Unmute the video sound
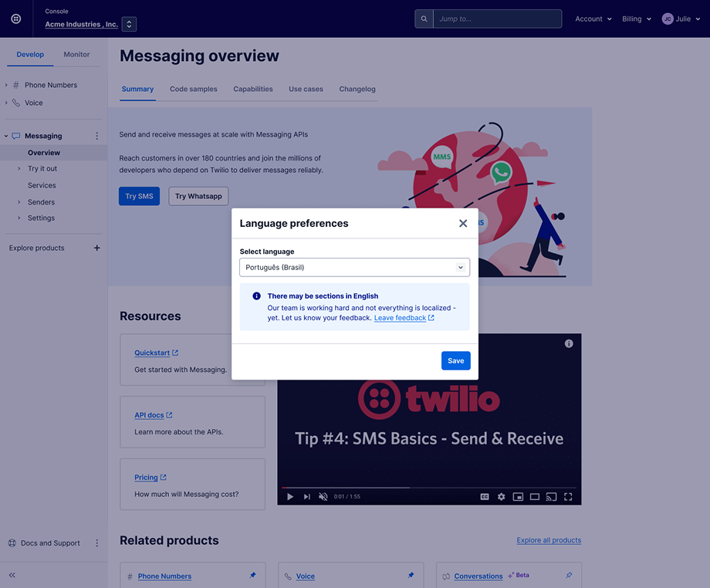This screenshot has height=588, width=710. pyautogui.click(x=323, y=497)
